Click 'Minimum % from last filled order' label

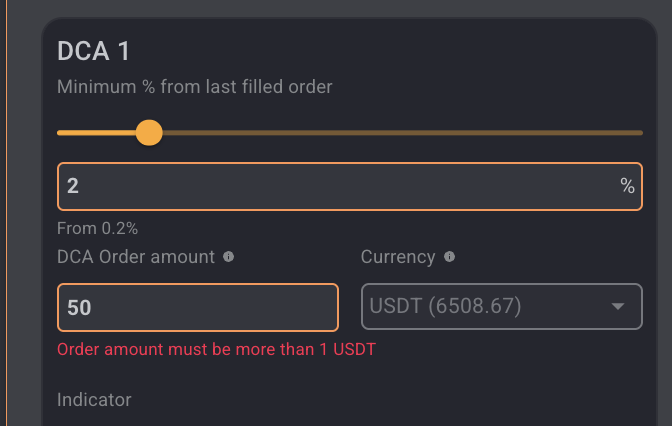[x=195, y=87]
